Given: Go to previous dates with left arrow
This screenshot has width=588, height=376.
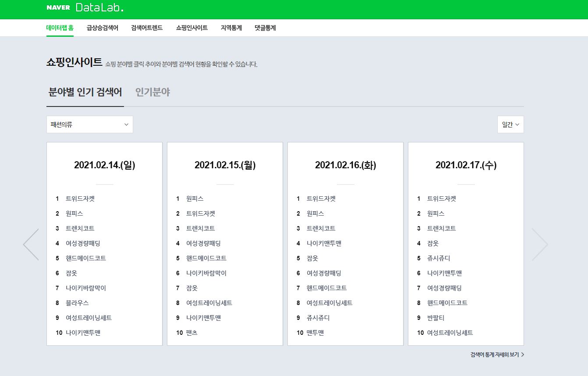Looking at the screenshot, I should coord(31,245).
